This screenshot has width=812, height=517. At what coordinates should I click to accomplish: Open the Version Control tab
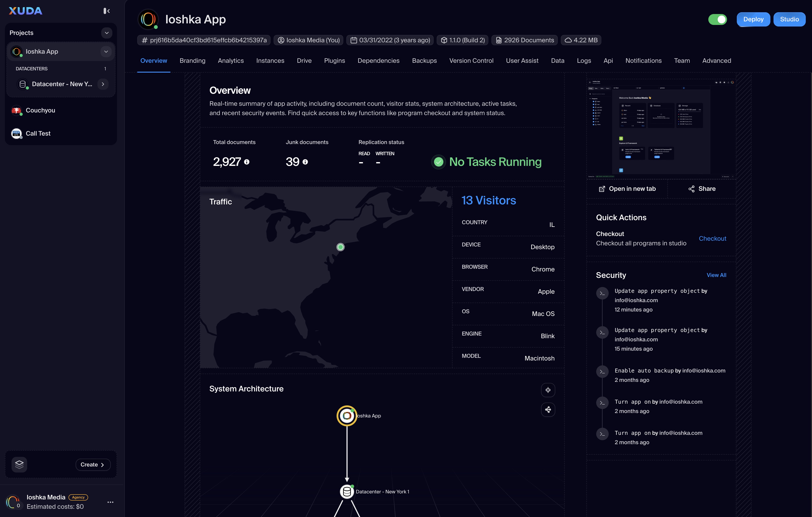tap(471, 61)
